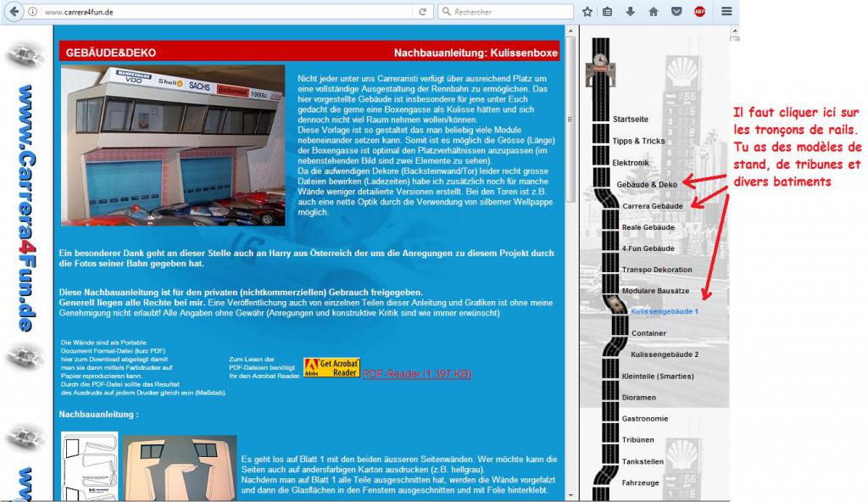Click the content pane scroll down arrow
The height and width of the screenshot is (502, 868).
pos(570,495)
